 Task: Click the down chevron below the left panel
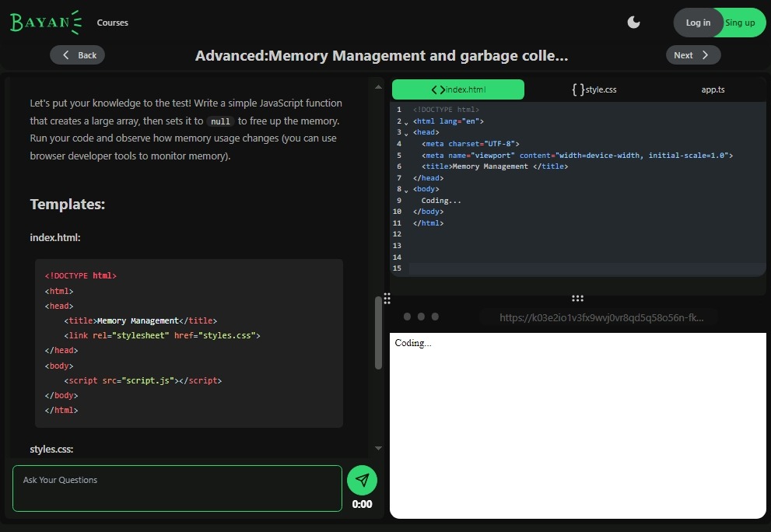coord(378,447)
